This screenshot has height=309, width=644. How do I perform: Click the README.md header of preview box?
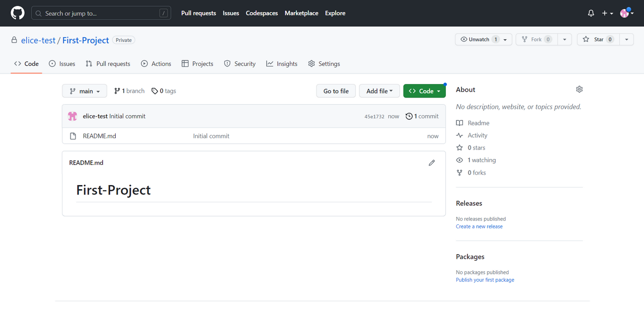pyautogui.click(x=86, y=163)
